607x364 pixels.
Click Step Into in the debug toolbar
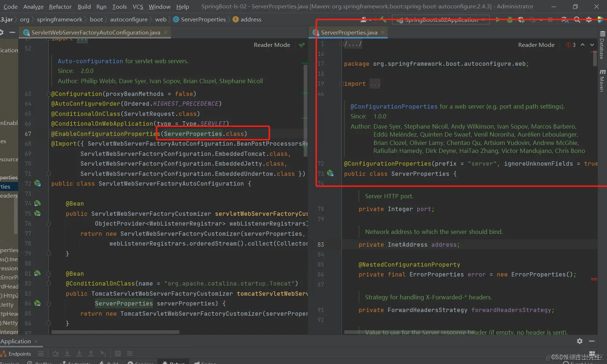(67, 353)
